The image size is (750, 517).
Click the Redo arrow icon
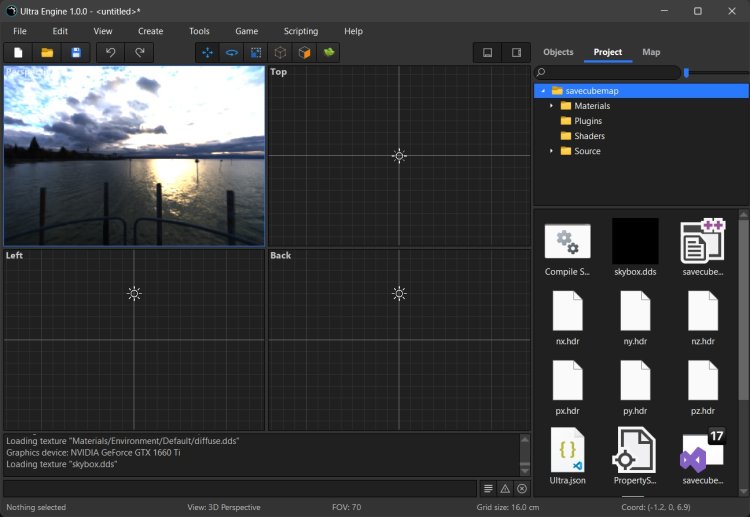140,52
